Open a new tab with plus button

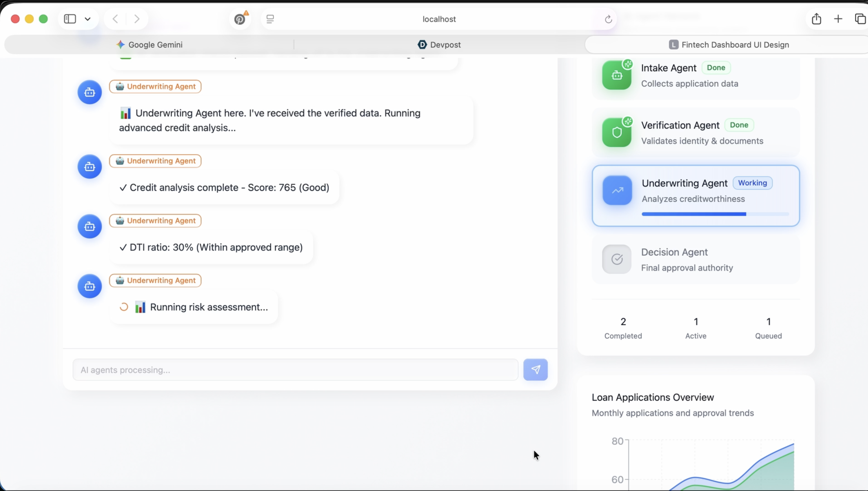[x=838, y=19]
